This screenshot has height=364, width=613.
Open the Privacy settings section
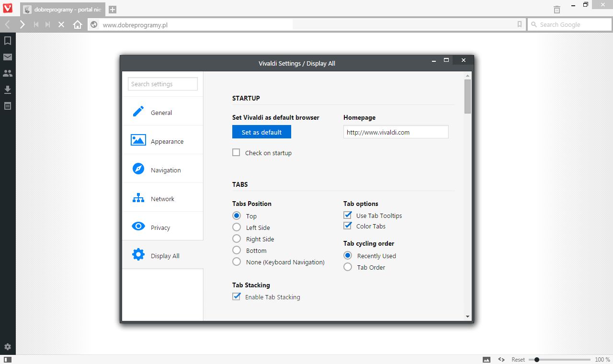[163, 226]
